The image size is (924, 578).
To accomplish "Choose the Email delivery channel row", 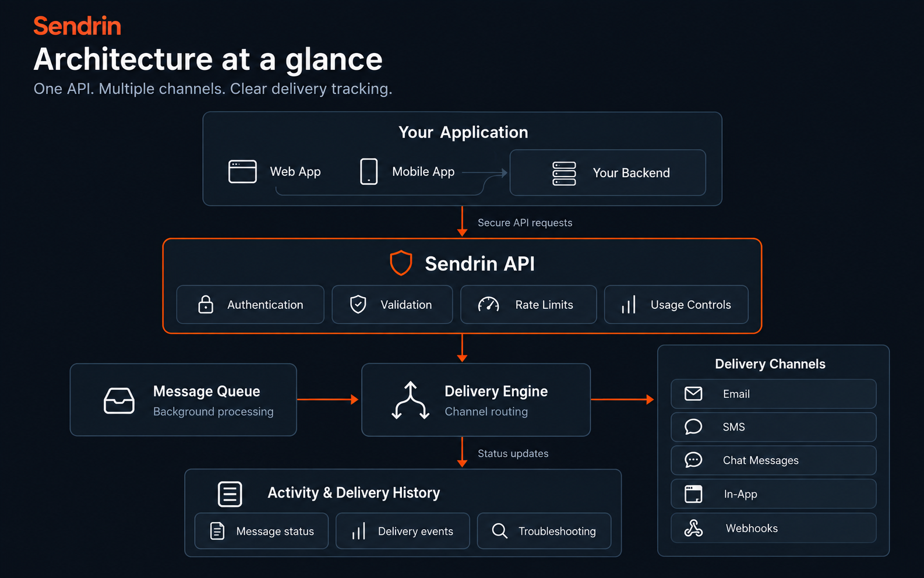I will pyautogui.click(x=774, y=394).
